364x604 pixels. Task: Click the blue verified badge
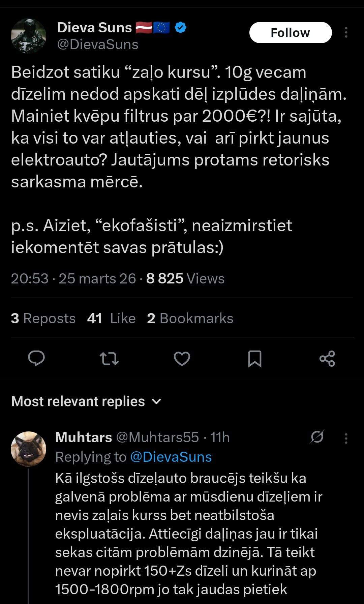pyautogui.click(x=181, y=28)
